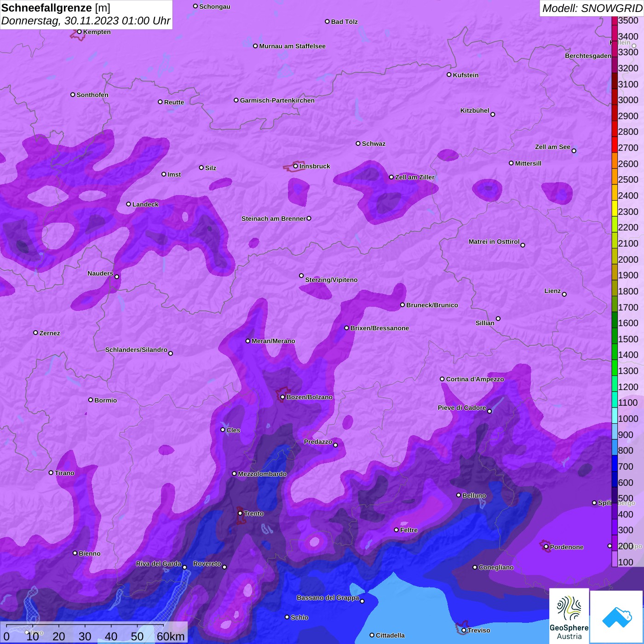Click the 'Murnau am Staffelsee' label
Viewport: 644px width, 644px height.
(293, 46)
